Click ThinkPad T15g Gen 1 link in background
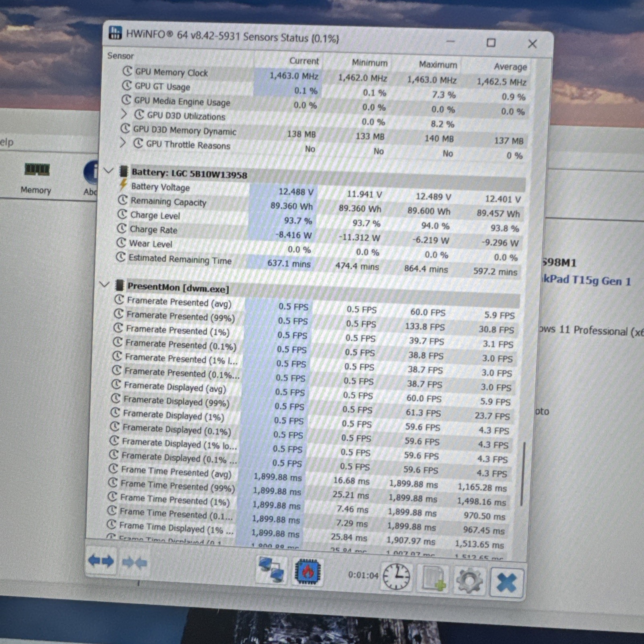This screenshot has width=644, height=644. (586, 280)
